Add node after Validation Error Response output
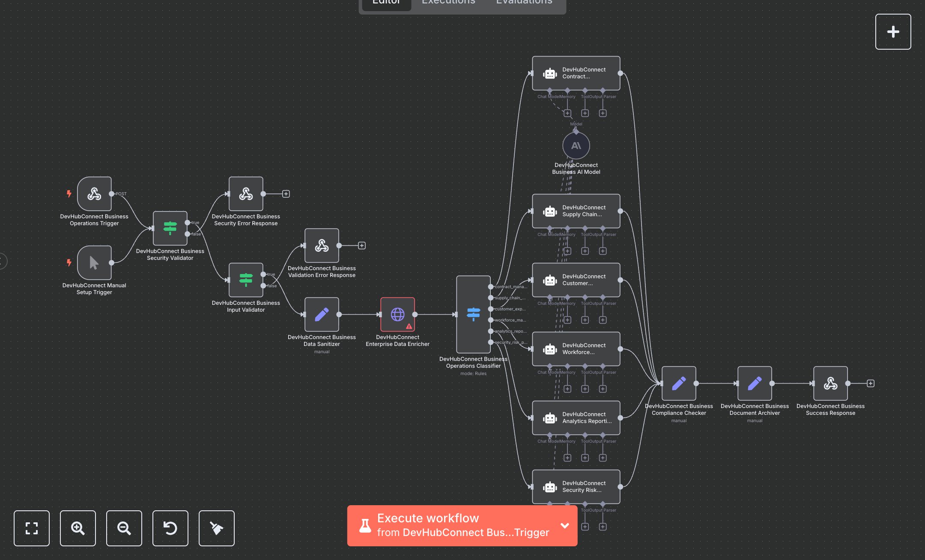The height and width of the screenshot is (560, 925). 362,246
